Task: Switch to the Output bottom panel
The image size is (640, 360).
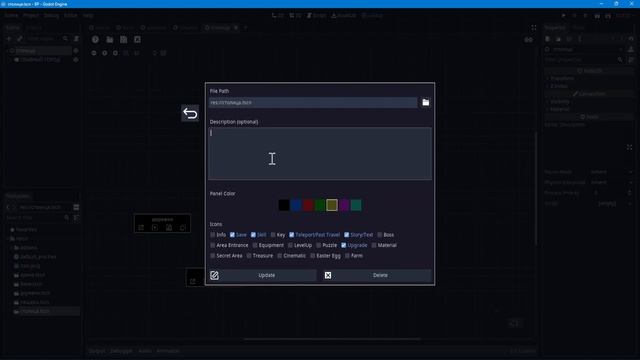Action: [x=97, y=351]
